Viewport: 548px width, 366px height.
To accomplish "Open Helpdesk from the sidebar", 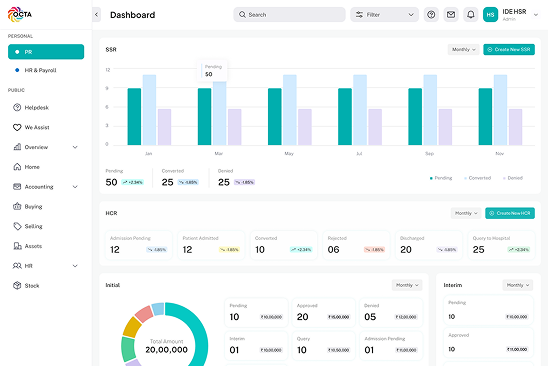I will pyautogui.click(x=37, y=108).
